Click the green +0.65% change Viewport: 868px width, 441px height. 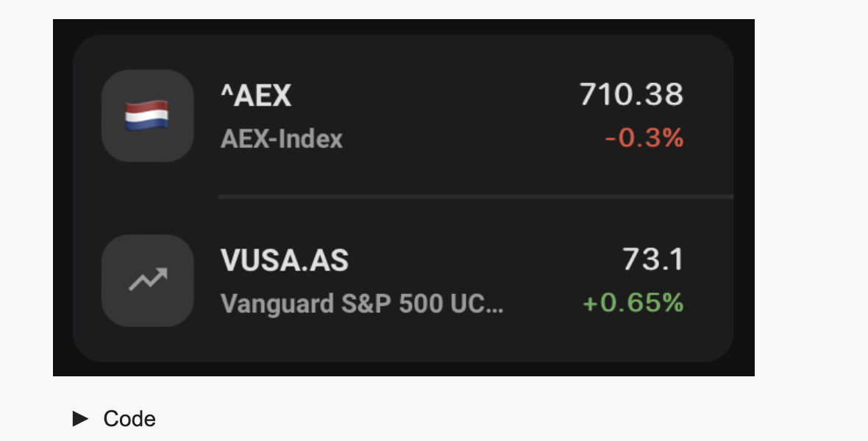(x=633, y=304)
